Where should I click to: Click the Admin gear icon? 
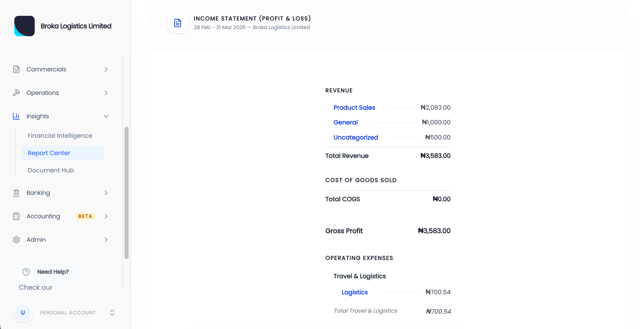(x=16, y=239)
